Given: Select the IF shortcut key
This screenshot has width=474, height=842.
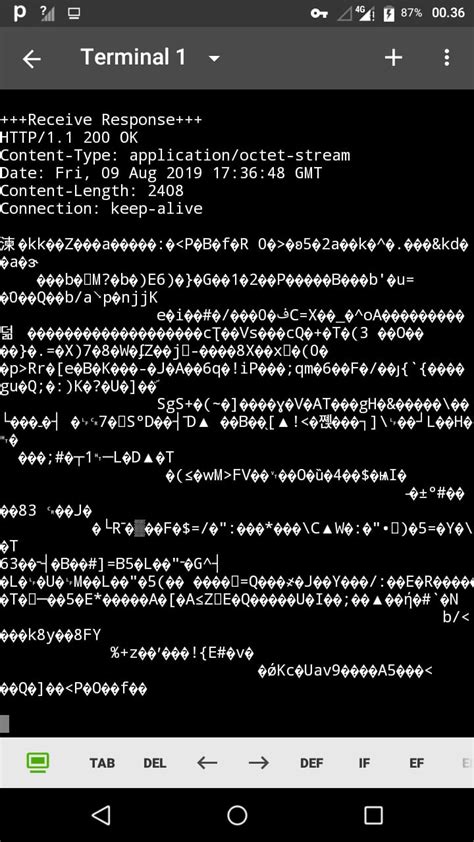Looking at the screenshot, I should pyautogui.click(x=364, y=763).
